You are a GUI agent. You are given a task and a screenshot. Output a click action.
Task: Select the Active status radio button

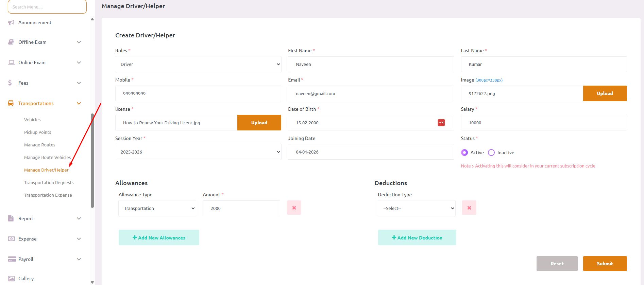(464, 153)
